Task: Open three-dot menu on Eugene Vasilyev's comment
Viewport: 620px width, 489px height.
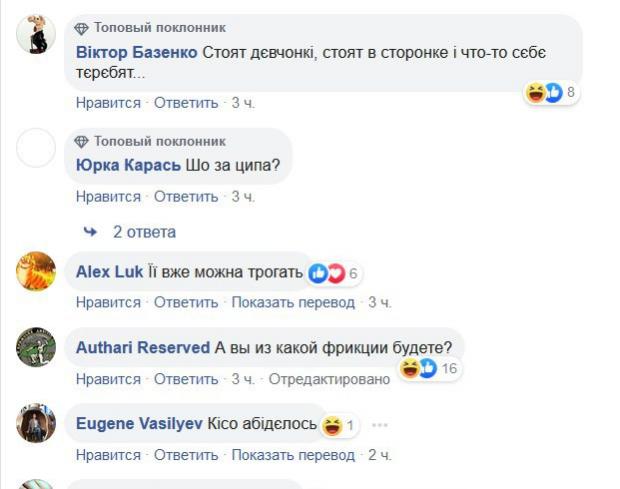Action: 379,425
